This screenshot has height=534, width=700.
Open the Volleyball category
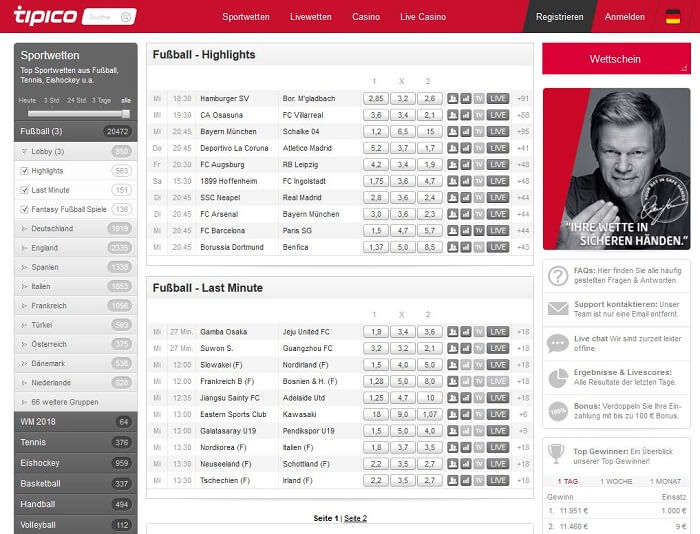(76, 525)
